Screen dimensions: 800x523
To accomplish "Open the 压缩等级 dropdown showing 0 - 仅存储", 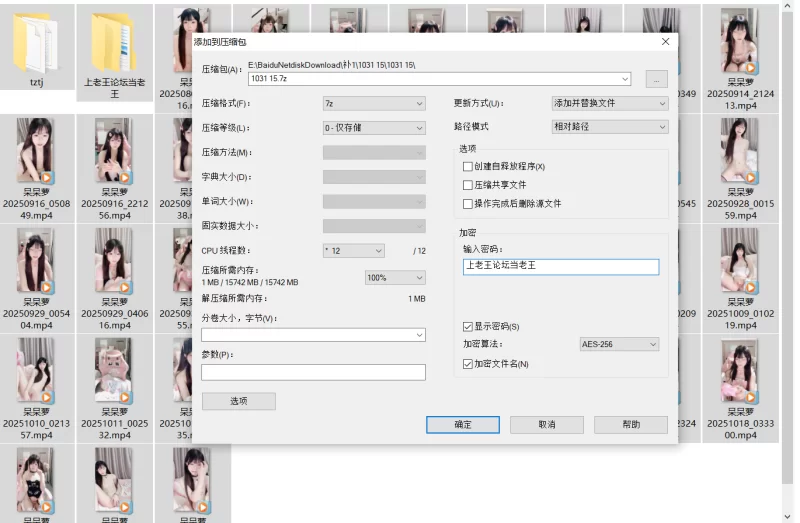I will coord(374,128).
